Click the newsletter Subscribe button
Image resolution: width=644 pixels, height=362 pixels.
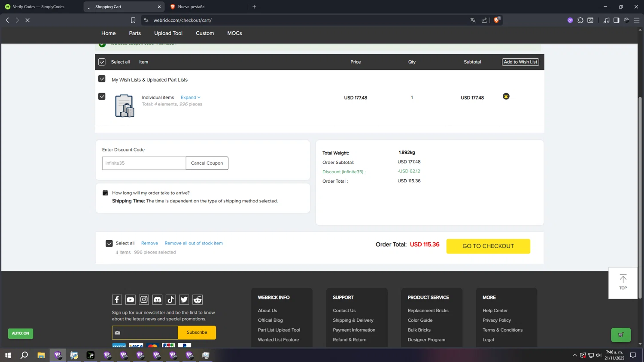pyautogui.click(x=197, y=332)
